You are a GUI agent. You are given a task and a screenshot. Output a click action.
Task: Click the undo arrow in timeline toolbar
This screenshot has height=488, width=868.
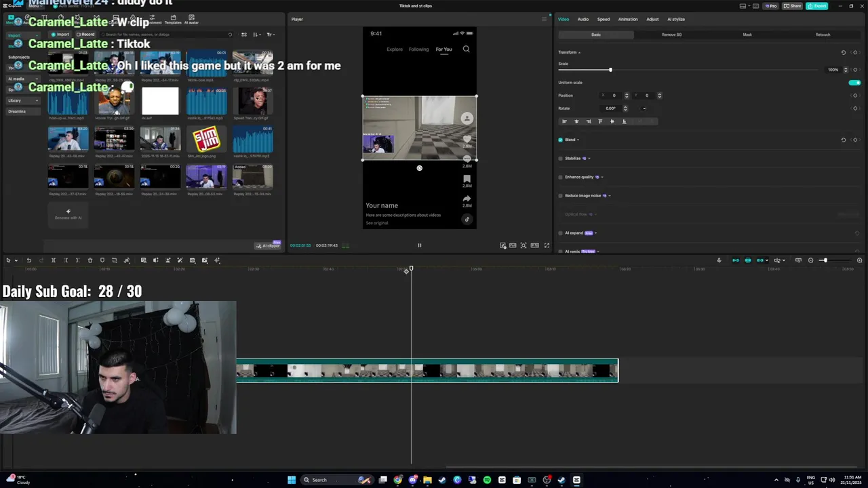(28, 260)
